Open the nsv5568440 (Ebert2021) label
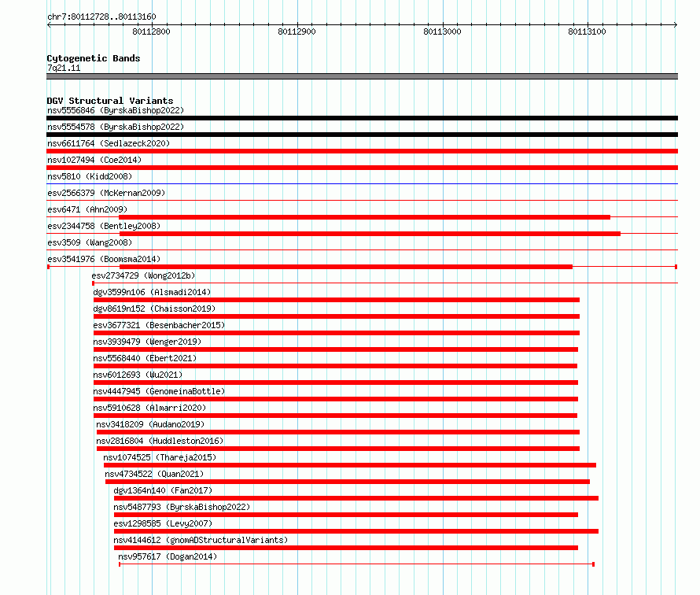Image resolution: width=700 pixels, height=595 pixels. pyautogui.click(x=145, y=358)
